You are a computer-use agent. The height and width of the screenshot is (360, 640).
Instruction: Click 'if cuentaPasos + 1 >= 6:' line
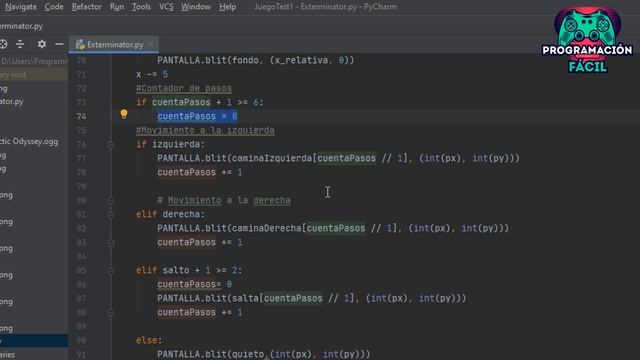coord(200,102)
